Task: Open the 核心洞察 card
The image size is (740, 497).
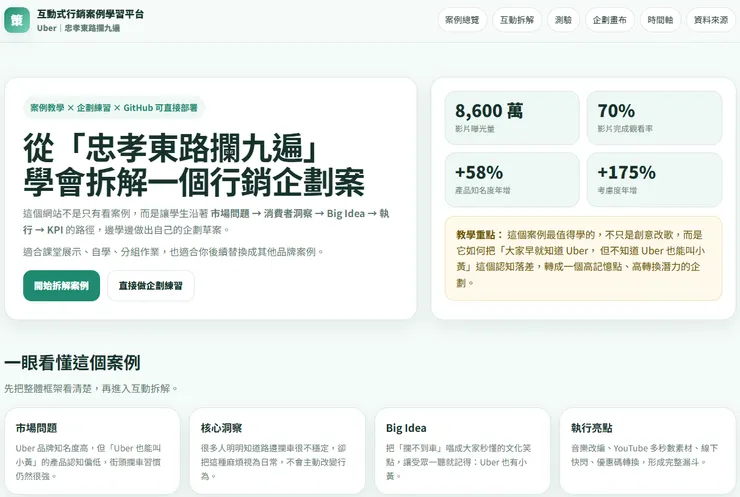Action: tap(278, 451)
